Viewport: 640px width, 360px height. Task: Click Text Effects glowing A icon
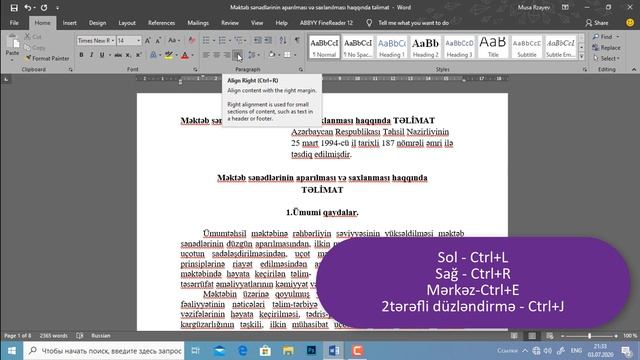153,55
